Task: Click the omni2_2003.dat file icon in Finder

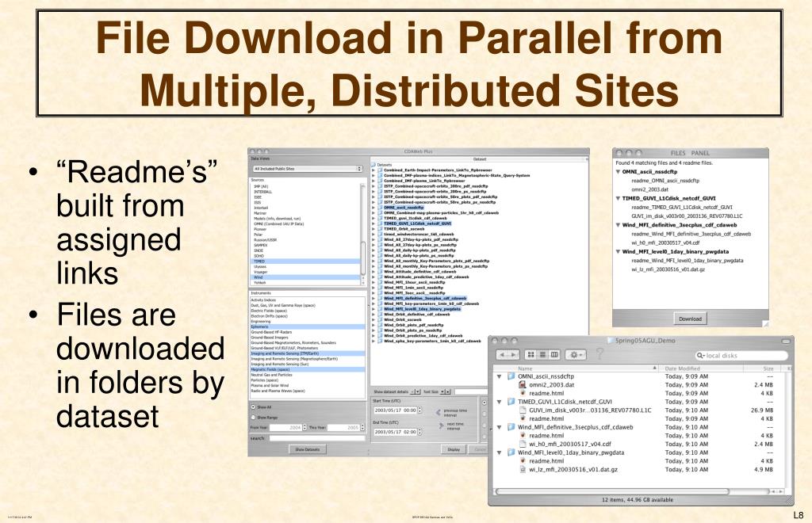Action: pos(523,384)
